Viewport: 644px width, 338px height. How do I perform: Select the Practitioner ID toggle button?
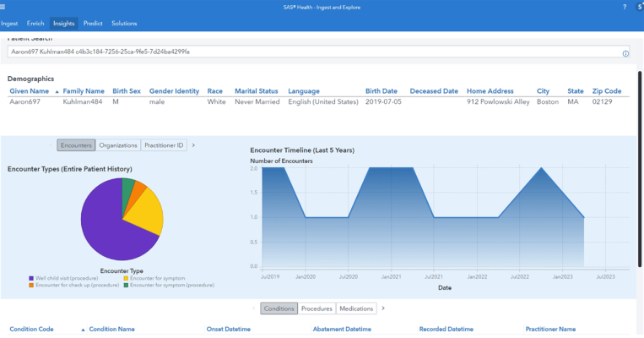[x=164, y=145]
